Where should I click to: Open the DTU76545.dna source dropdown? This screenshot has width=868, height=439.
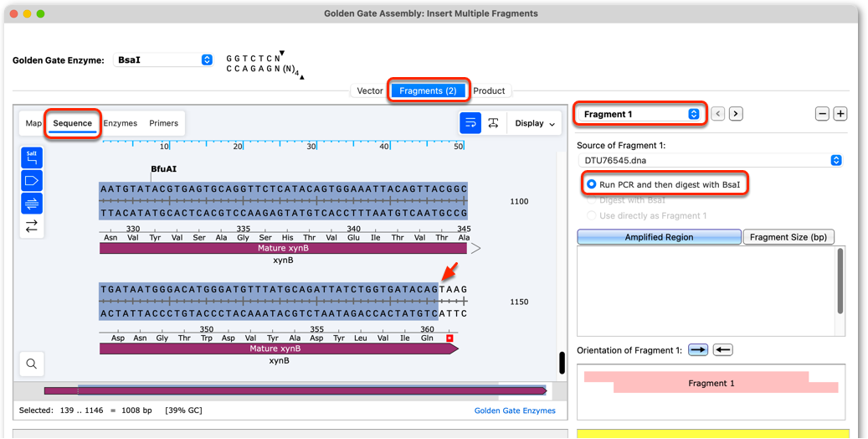tap(710, 160)
